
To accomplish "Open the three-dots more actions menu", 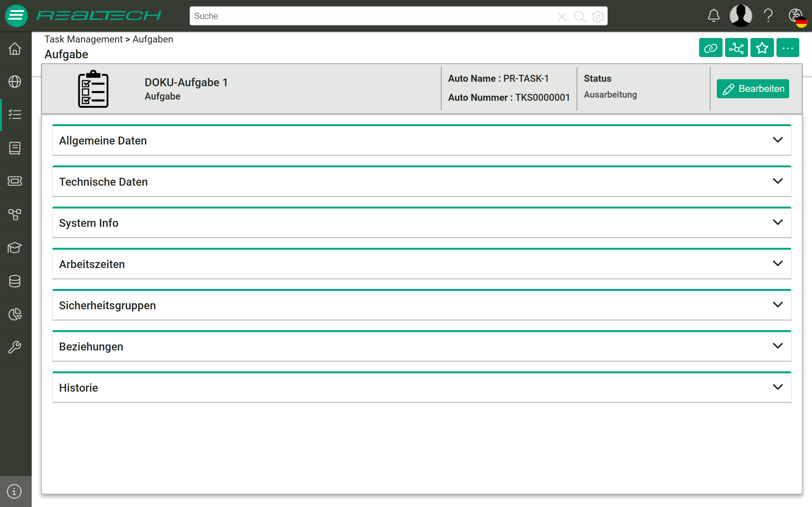I will pos(788,48).
